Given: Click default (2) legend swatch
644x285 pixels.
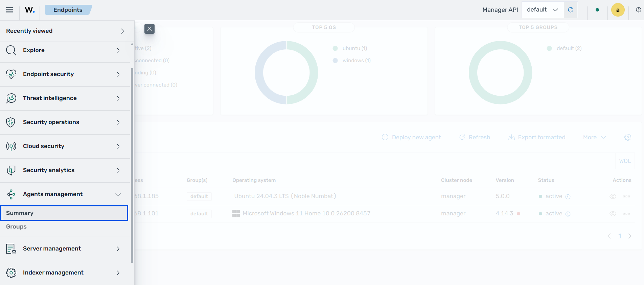Looking at the screenshot, I should coord(549,48).
